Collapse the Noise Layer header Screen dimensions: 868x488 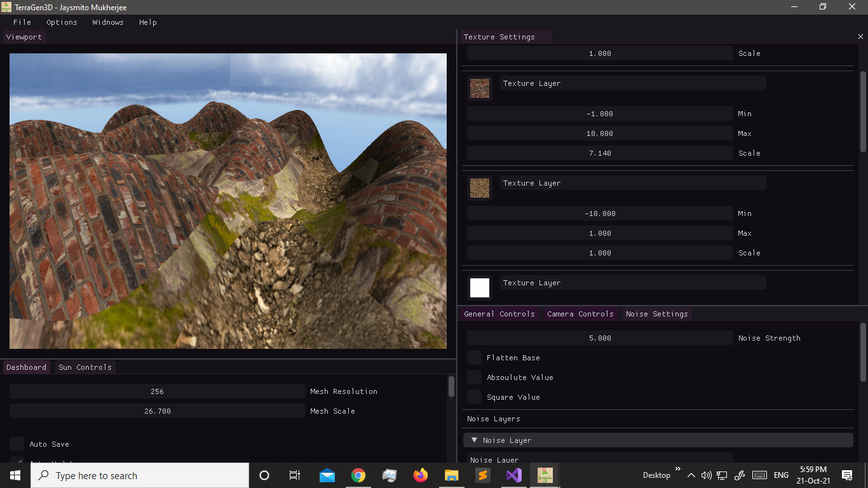(x=658, y=440)
